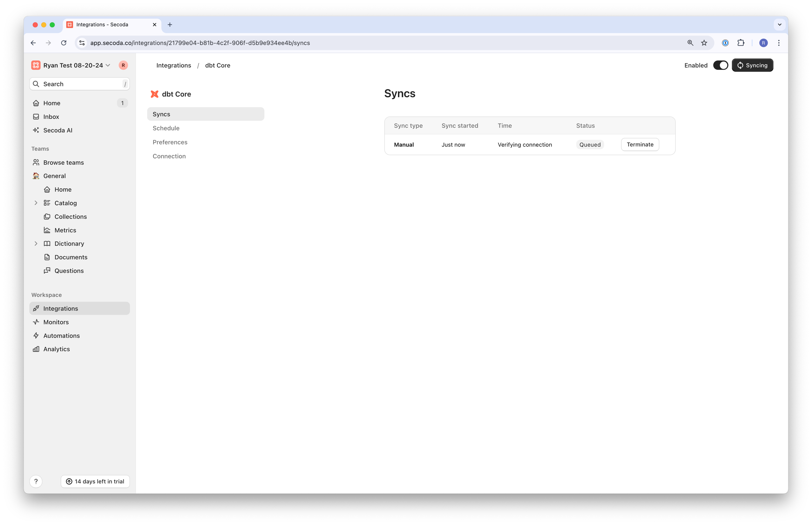The height and width of the screenshot is (525, 812).
Task: Click the Syncing button
Action: (x=752, y=66)
